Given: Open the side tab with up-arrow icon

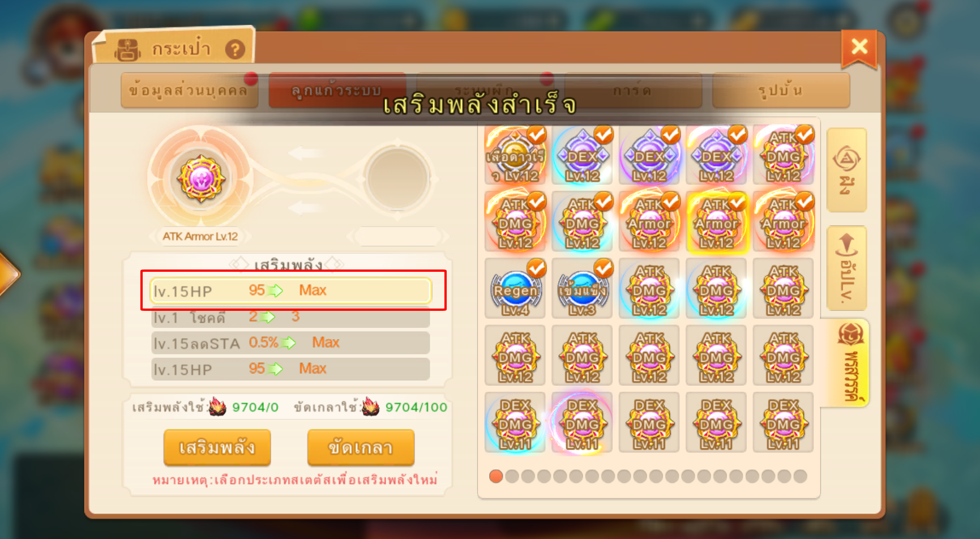Looking at the screenshot, I should 846,268.
